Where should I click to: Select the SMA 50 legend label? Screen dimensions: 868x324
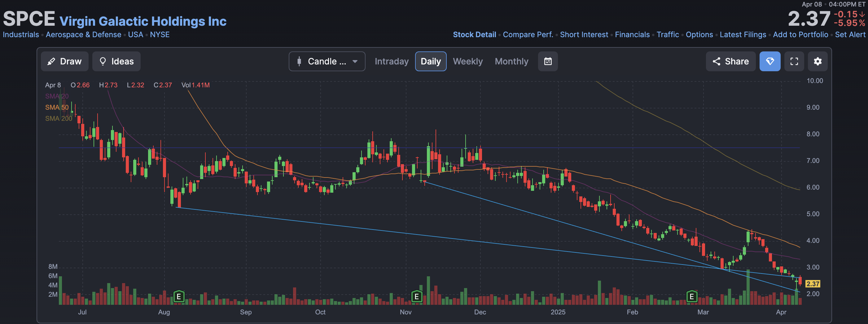coord(57,107)
